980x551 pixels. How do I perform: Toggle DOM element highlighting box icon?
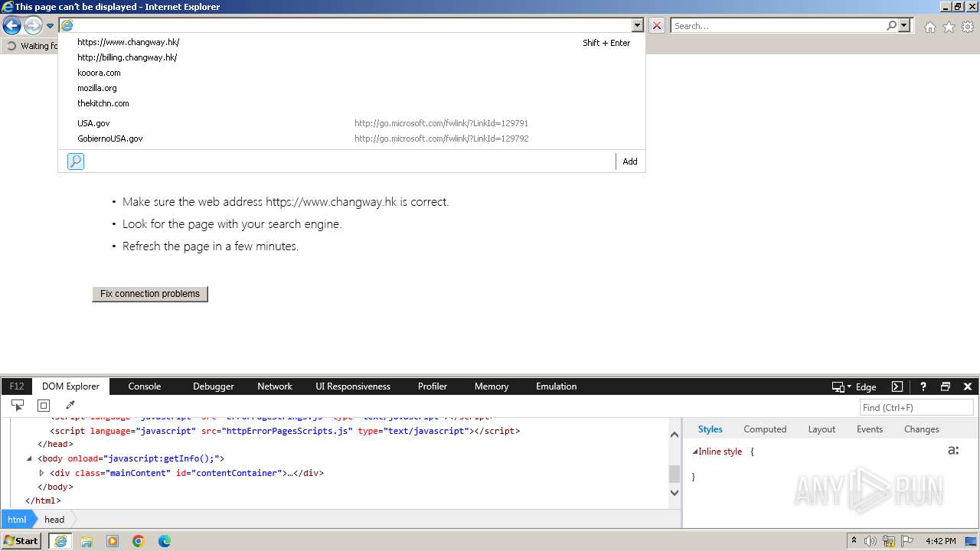(x=44, y=406)
